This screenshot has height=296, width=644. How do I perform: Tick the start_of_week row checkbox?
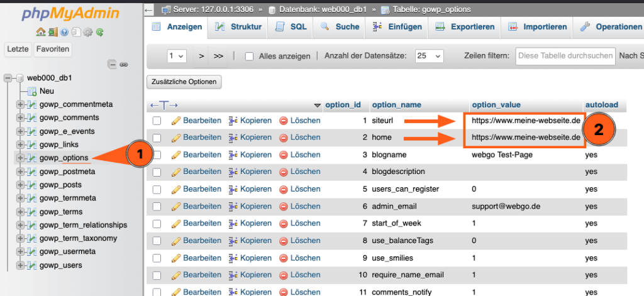pos(157,224)
